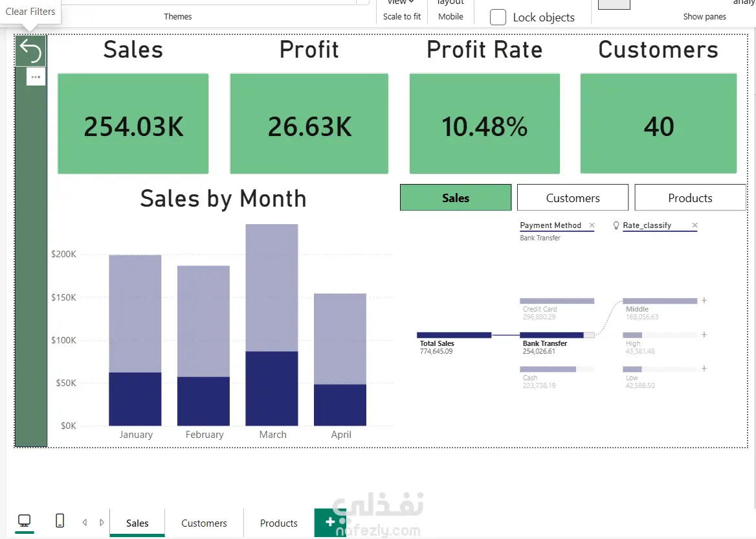
Task: Click the back arrow button icon
Action: tap(31, 51)
